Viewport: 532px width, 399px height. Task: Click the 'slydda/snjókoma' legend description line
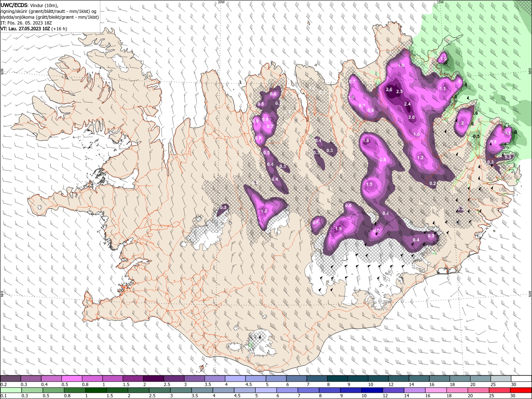click(x=49, y=17)
